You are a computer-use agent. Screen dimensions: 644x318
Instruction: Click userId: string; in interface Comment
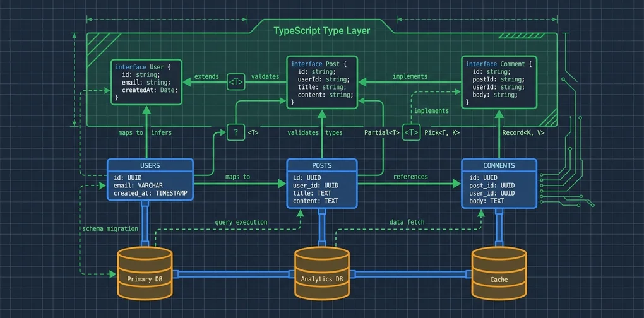click(x=498, y=87)
